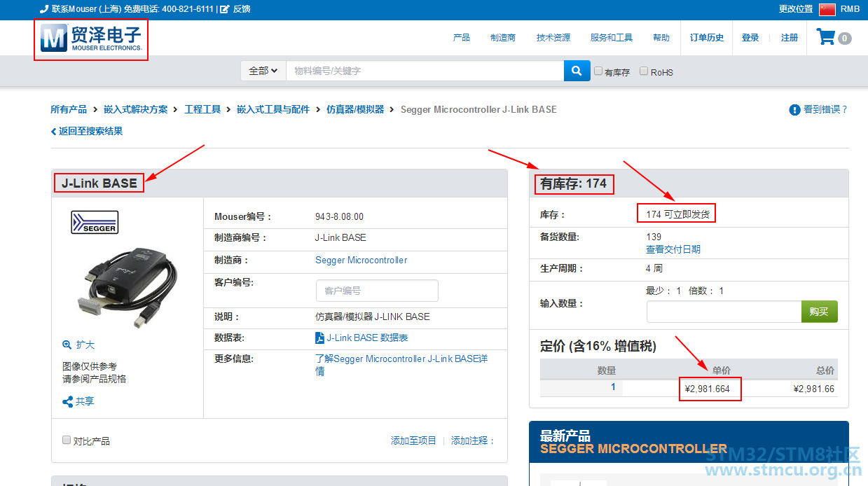Click unit price ¥2,981.664
868x486 pixels.
coord(708,389)
